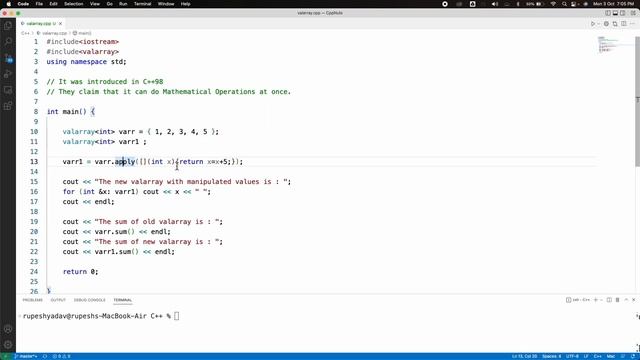Change Spaces: 4 indentation setting
This screenshot has height=360, width=640.
[x=551, y=356]
